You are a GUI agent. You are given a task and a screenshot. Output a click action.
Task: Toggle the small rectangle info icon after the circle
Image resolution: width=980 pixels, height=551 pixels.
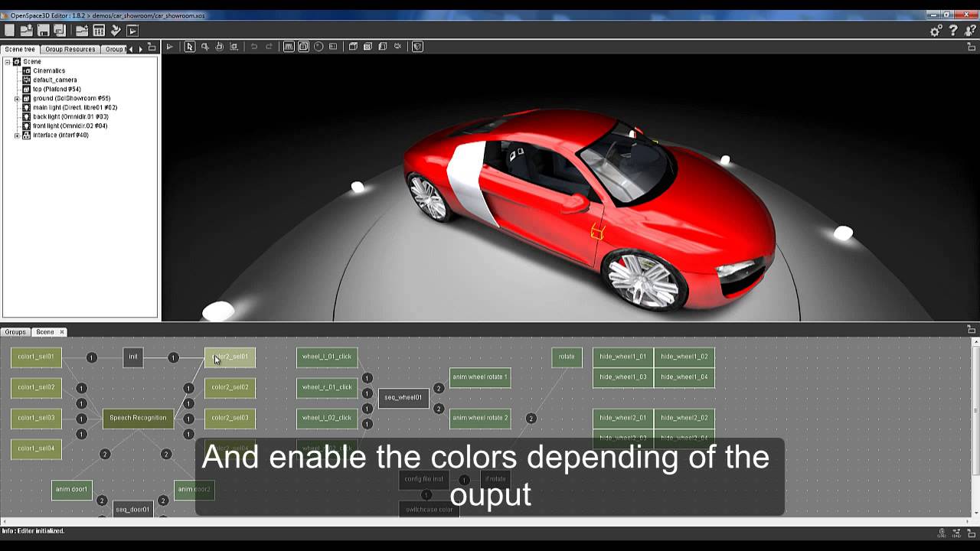click(x=333, y=47)
